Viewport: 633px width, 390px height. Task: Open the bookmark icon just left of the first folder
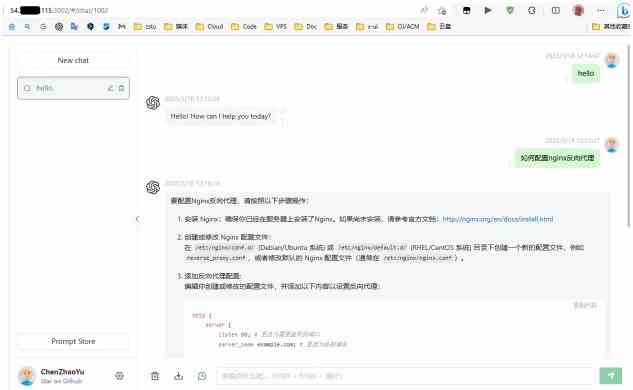tap(122, 27)
